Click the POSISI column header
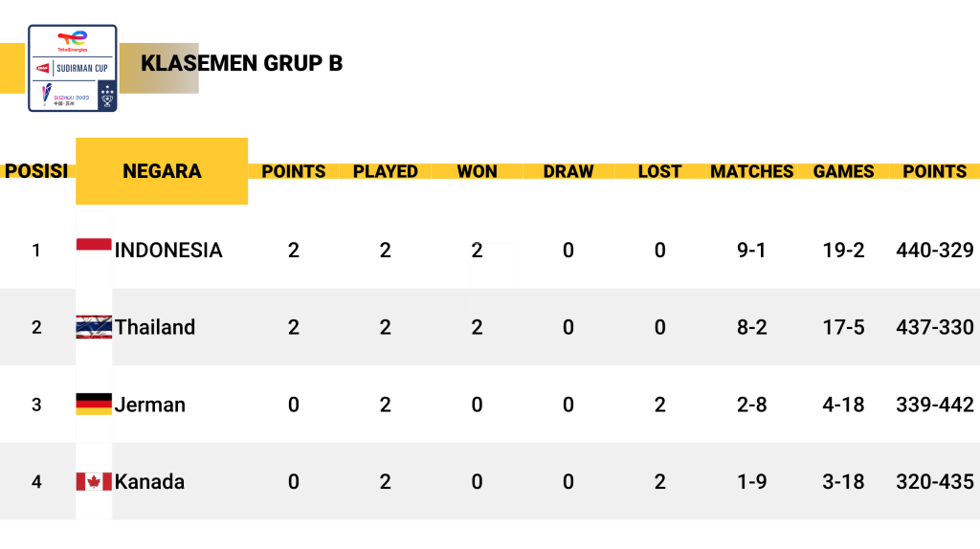Screen dimensions: 980x549 pyautogui.click(x=36, y=171)
